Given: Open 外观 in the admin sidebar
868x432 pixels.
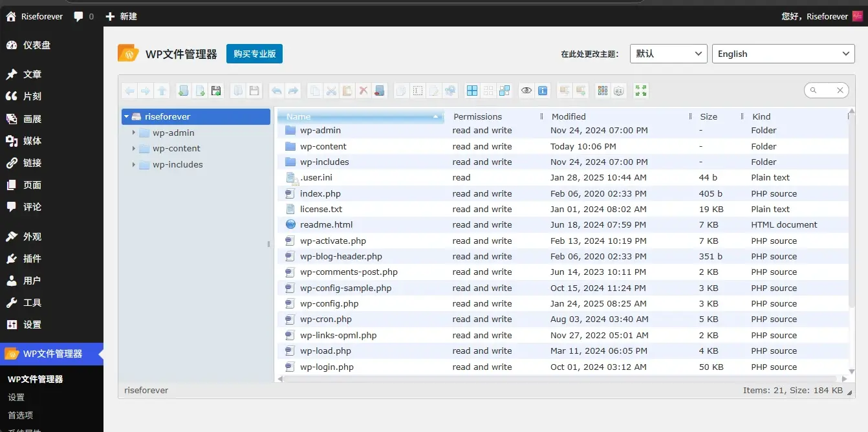Looking at the screenshot, I should click(x=52, y=237).
